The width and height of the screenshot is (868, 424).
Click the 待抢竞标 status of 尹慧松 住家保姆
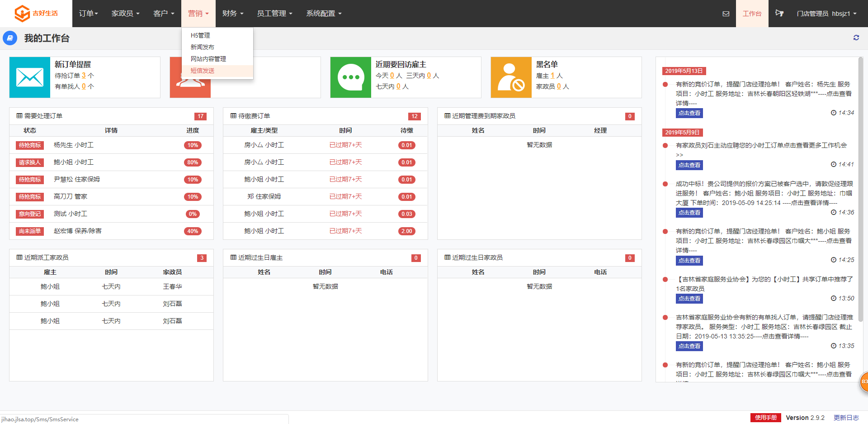30,180
